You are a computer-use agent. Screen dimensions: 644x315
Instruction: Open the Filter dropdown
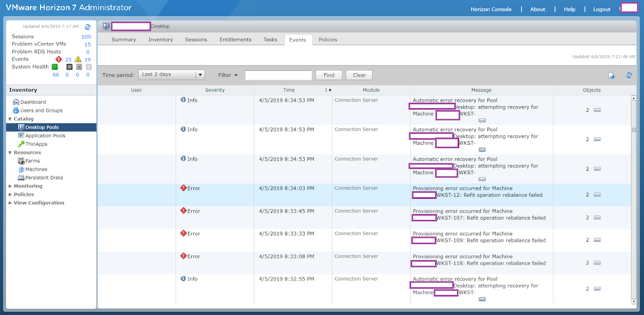[x=228, y=75]
